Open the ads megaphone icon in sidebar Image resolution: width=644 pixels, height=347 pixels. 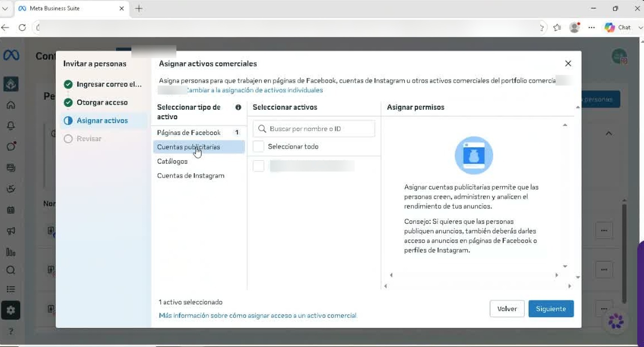[11, 231]
